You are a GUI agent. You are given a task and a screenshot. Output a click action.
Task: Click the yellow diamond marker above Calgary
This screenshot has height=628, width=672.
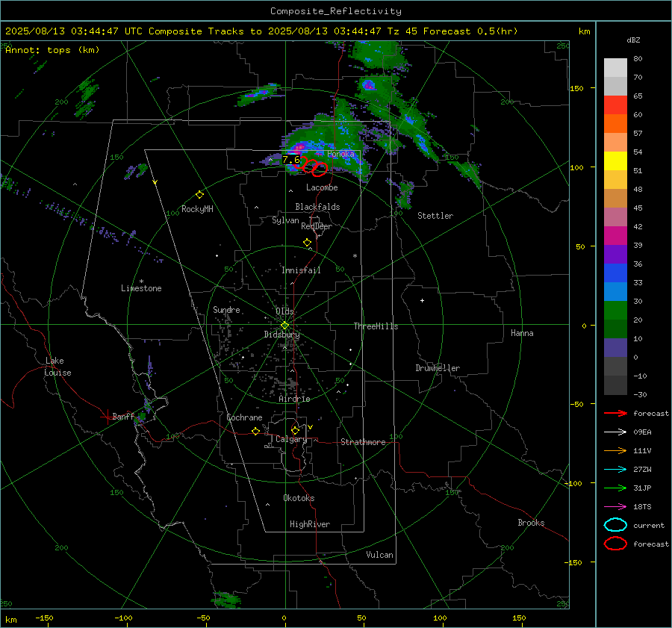pyautogui.click(x=295, y=430)
